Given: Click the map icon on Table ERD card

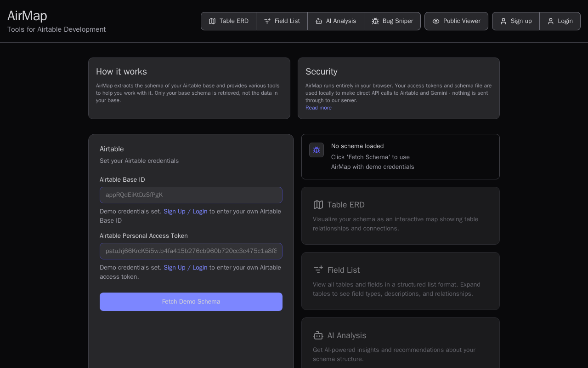Looking at the screenshot, I should 318,205.
